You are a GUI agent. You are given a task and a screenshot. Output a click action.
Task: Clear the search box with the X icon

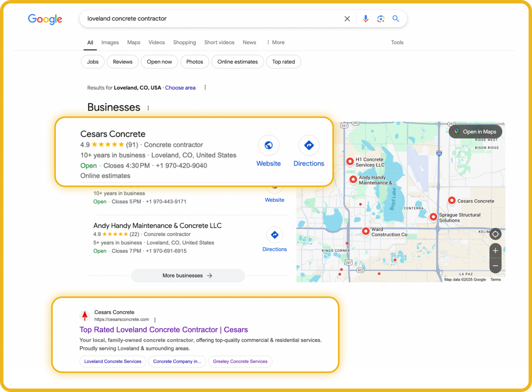347,19
